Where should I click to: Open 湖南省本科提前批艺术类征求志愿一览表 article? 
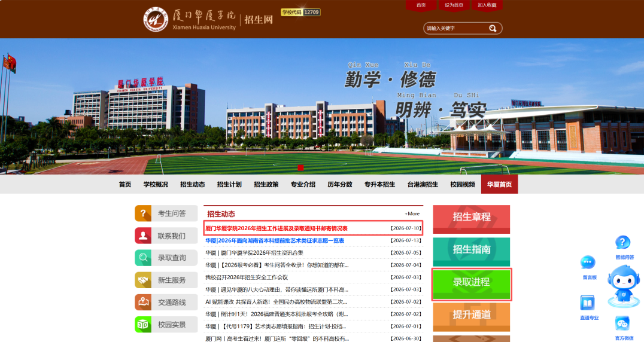point(275,241)
